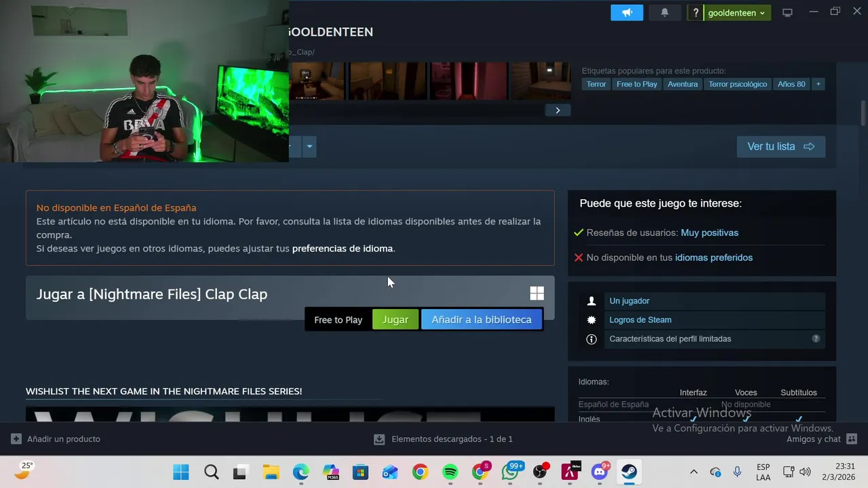Click the Steam achievements burst icon
Image resolution: width=868 pixels, height=488 pixels.
(x=591, y=320)
